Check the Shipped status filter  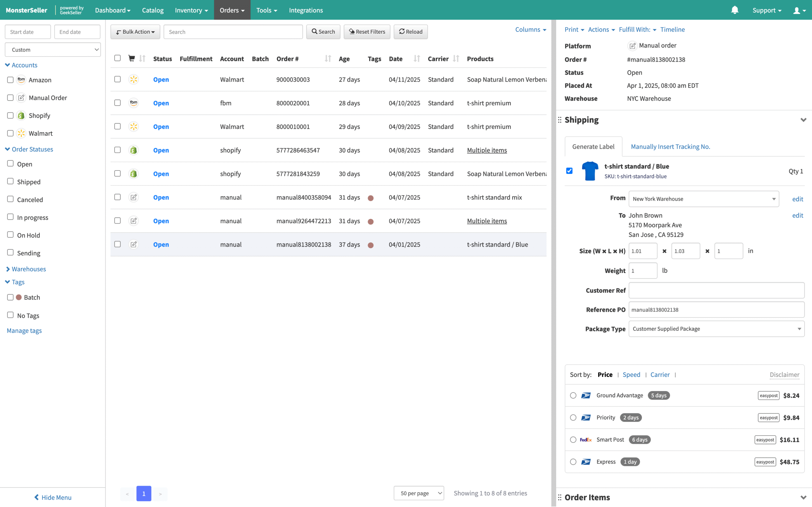point(10,181)
